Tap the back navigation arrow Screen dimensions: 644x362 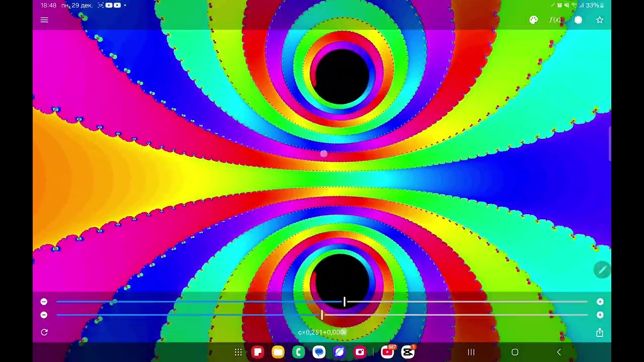click(x=558, y=352)
